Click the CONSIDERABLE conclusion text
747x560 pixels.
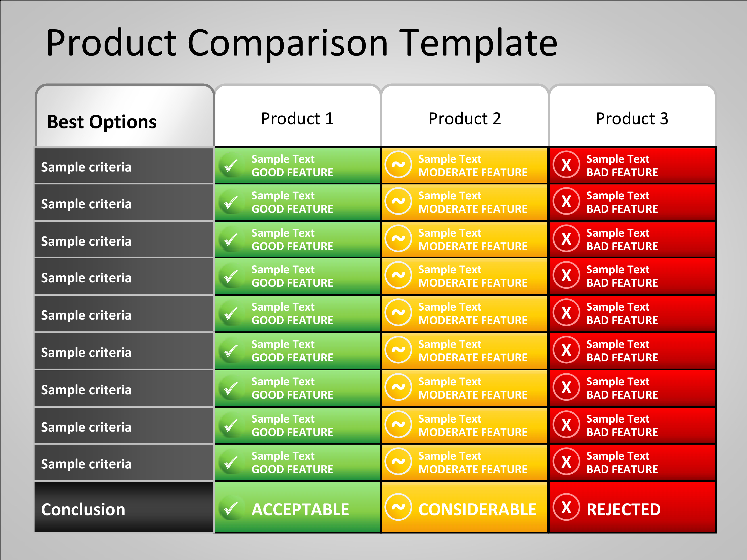point(478,510)
